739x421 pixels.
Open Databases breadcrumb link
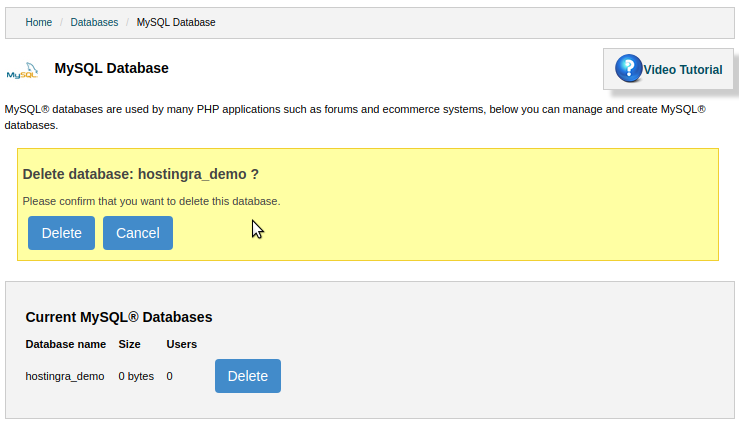(94, 22)
